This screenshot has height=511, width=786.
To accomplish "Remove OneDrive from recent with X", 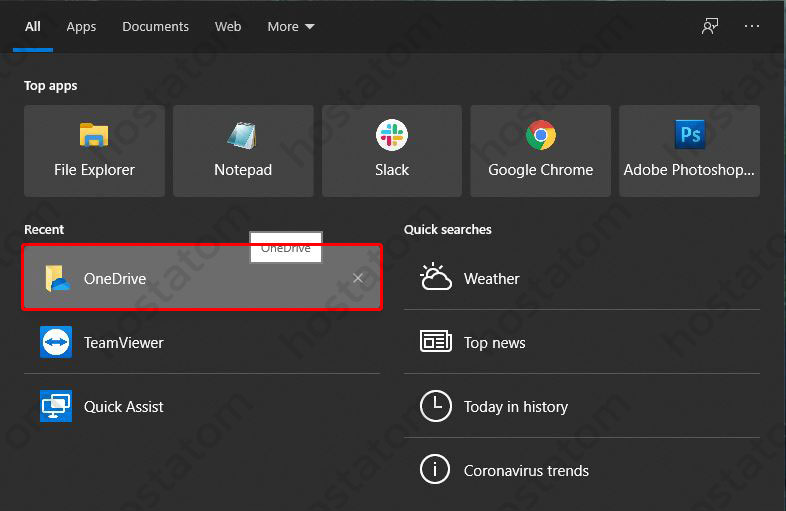I will 358,278.
